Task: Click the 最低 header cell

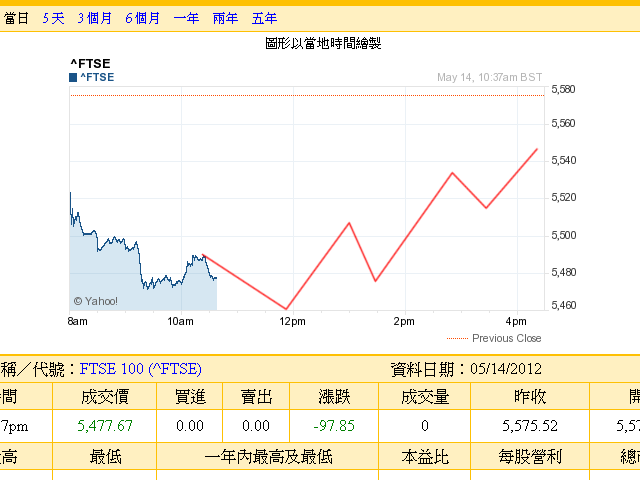Action: coord(105,457)
